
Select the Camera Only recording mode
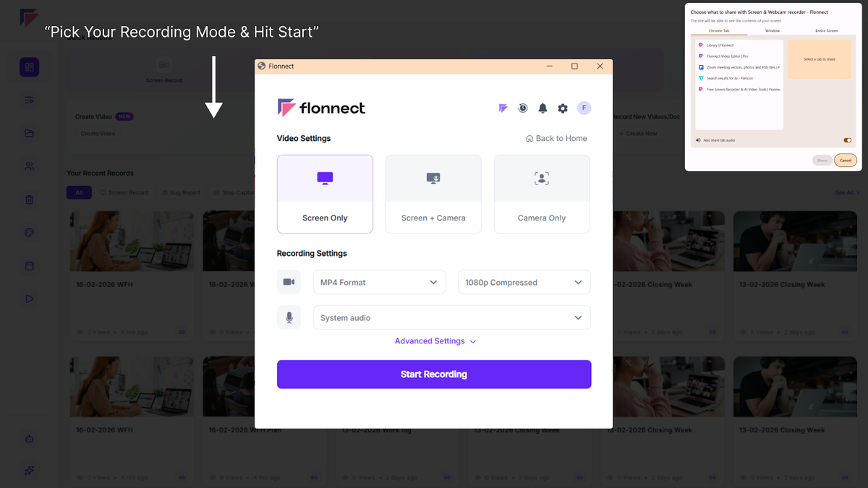542,194
